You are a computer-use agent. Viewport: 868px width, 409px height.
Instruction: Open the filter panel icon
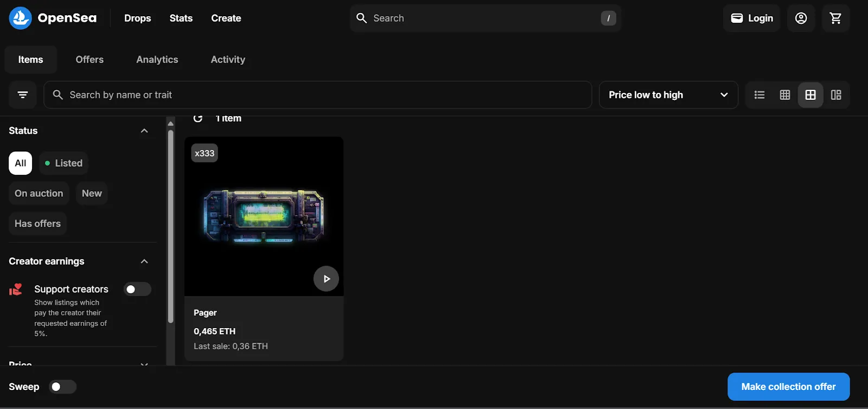23,95
